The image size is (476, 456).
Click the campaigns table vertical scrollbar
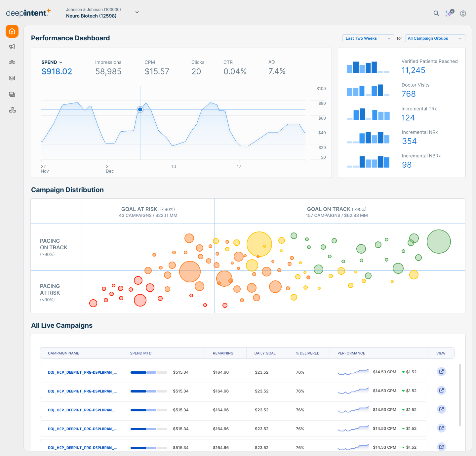[x=460, y=395]
